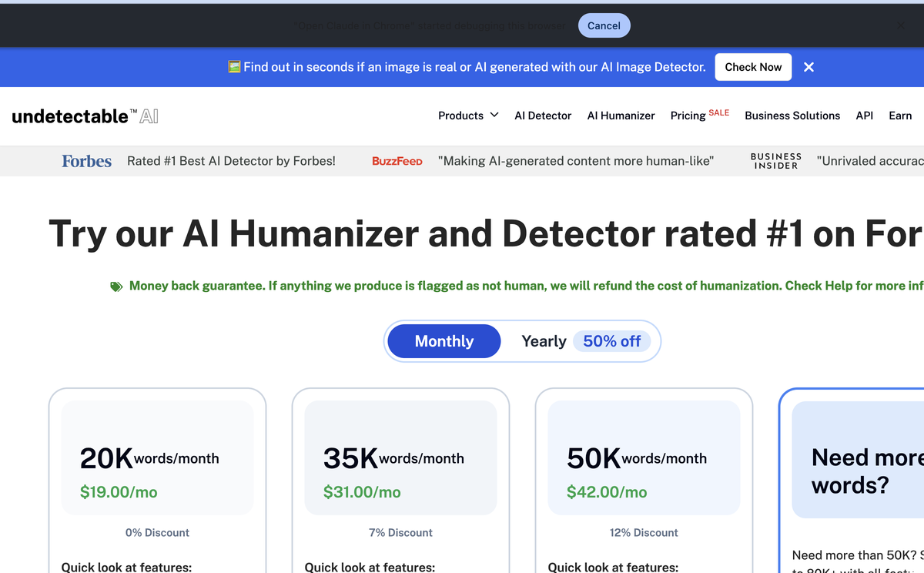Click the main headline about AI Humanizer
924x573 pixels.
486,233
